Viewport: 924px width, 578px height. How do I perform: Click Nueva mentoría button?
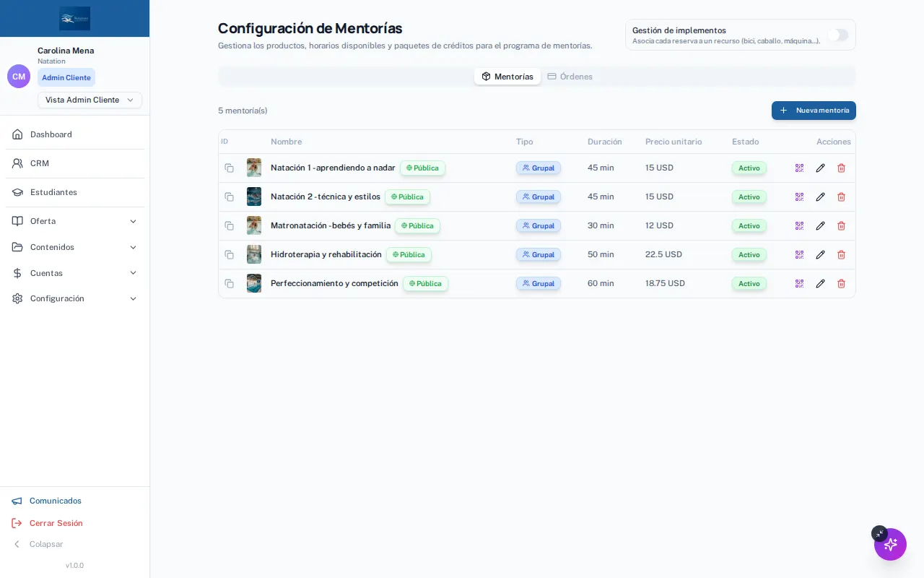pos(814,111)
